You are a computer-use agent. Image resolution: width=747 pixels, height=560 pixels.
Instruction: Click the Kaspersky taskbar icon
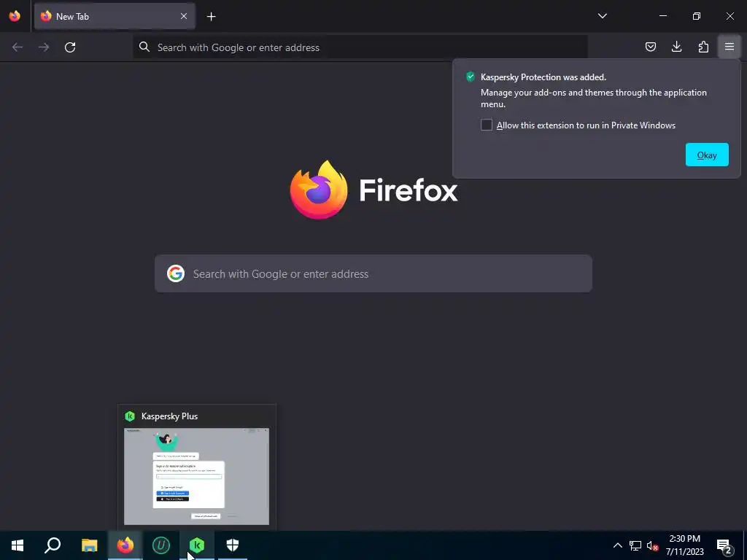pyautogui.click(x=197, y=545)
